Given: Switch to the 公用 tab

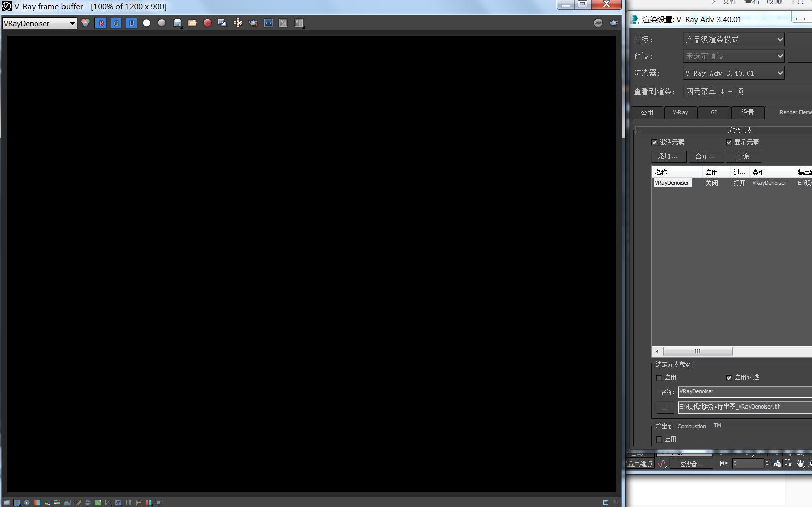Looking at the screenshot, I should tap(647, 112).
